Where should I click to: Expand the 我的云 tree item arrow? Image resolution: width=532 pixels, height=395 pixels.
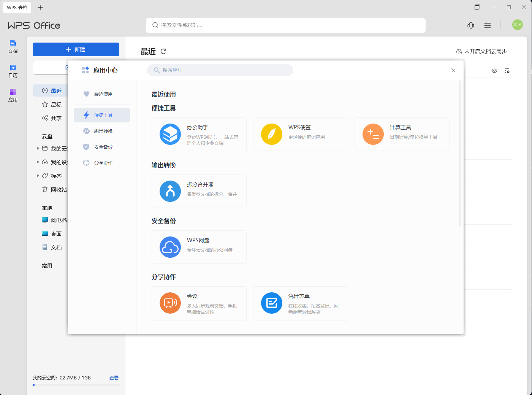point(38,148)
